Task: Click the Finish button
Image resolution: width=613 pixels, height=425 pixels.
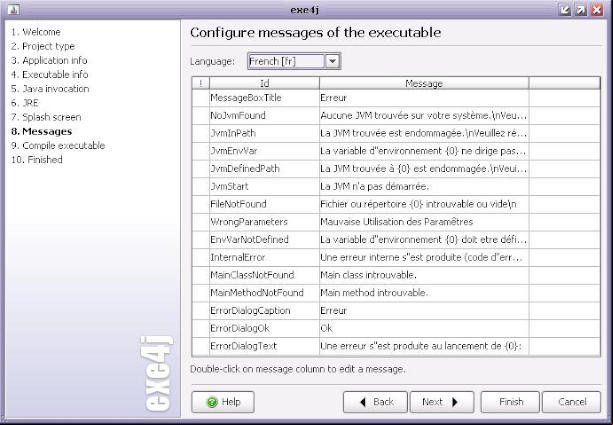Action: (x=510, y=402)
